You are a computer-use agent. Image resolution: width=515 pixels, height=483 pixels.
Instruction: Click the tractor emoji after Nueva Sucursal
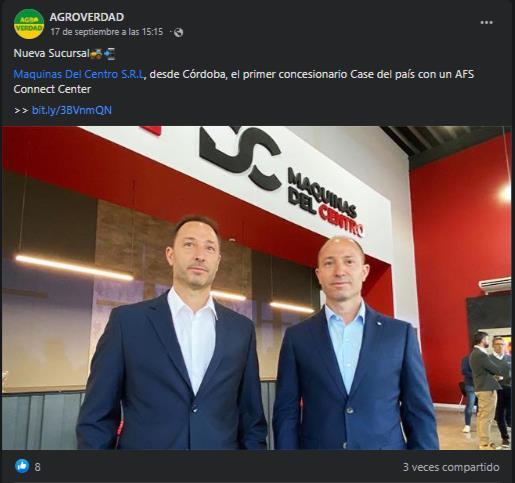point(96,54)
